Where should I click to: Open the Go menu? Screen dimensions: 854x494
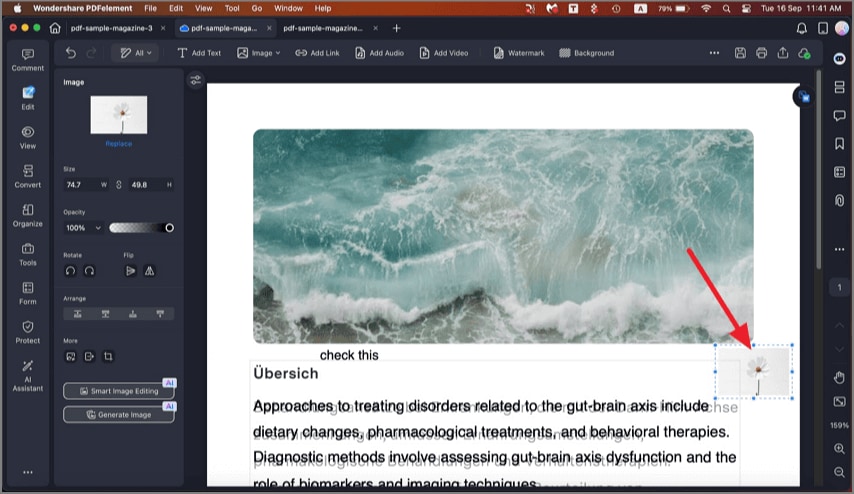click(257, 8)
